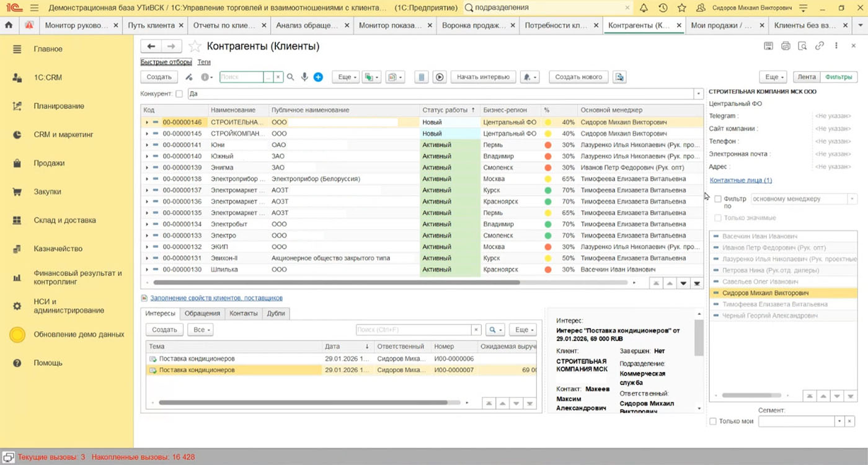Viewport: 868px width, 465px height.
Task: Open the vertical three-dots more menu
Action: pyautogui.click(x=836, y=46)
